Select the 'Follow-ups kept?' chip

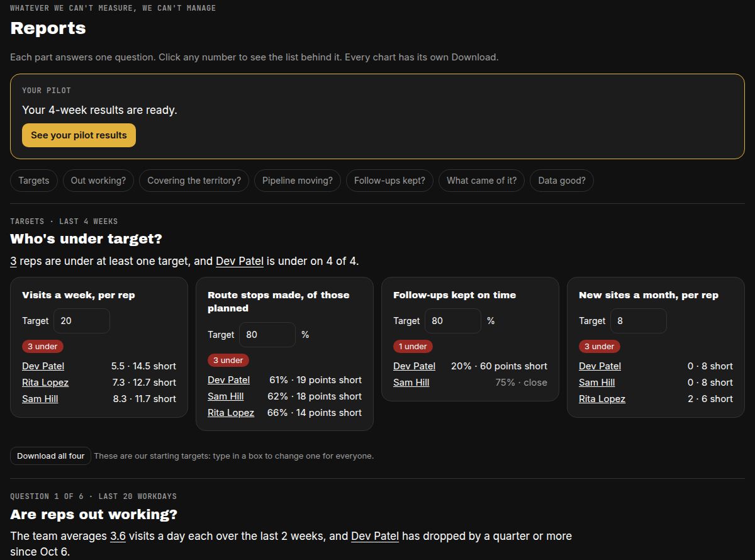point(389,181)
